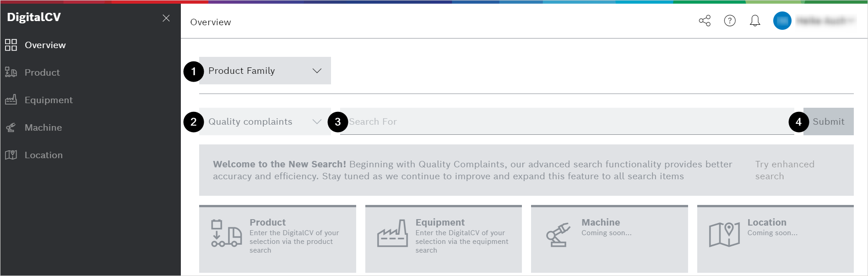Close the DigitalCV sidebar panel
Viewport: 868px width, 276px height.
(166, 18)
